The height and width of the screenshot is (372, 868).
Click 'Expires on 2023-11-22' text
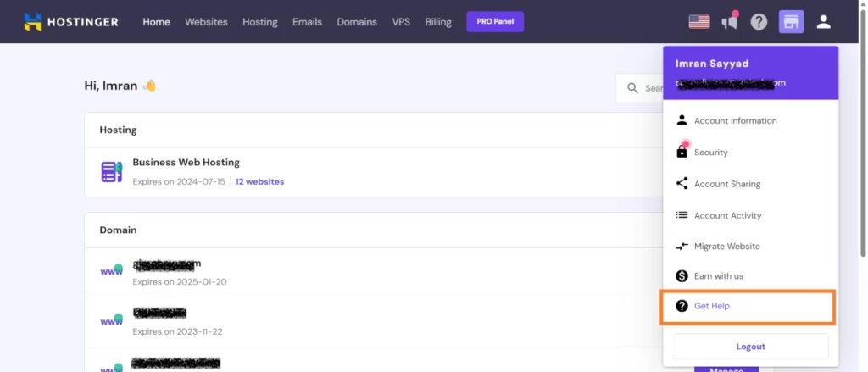pos(177,331)
